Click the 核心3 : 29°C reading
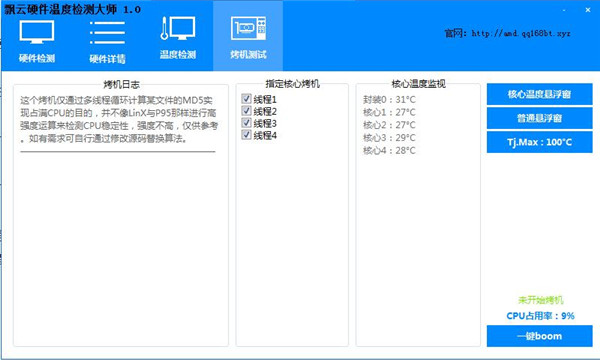This screenshot has width=600, height=361. [389, 137]
